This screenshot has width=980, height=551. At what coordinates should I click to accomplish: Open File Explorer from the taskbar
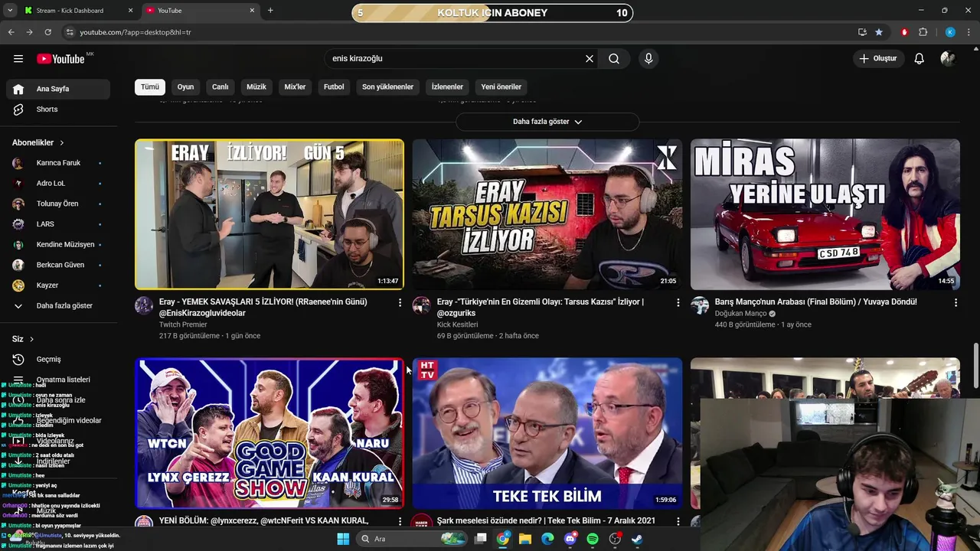point(525,539)
